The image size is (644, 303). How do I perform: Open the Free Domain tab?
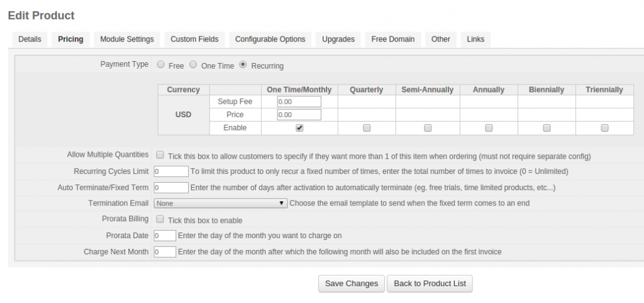pyautogui.click(x=393, y=40)
